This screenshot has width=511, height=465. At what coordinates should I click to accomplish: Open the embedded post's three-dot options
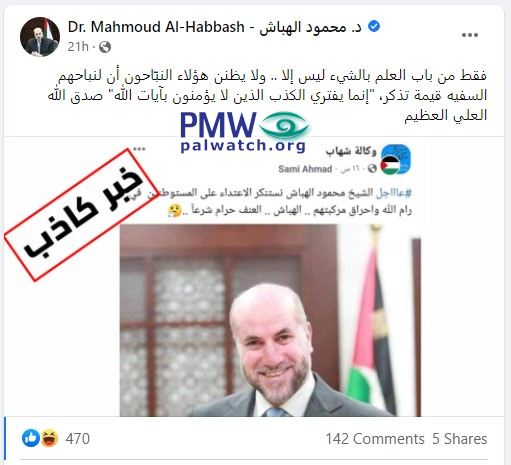[x=139, y=149]
